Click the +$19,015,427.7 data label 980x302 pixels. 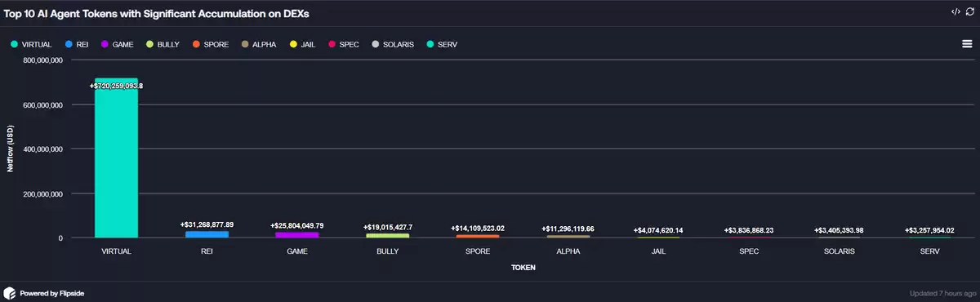(x=387, y=227)
